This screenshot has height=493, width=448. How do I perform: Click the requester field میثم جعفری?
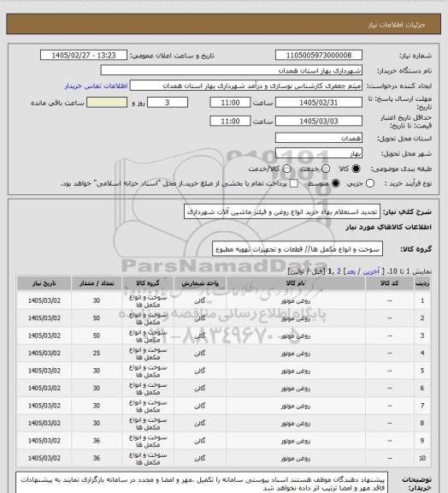(x=246, y=86)
